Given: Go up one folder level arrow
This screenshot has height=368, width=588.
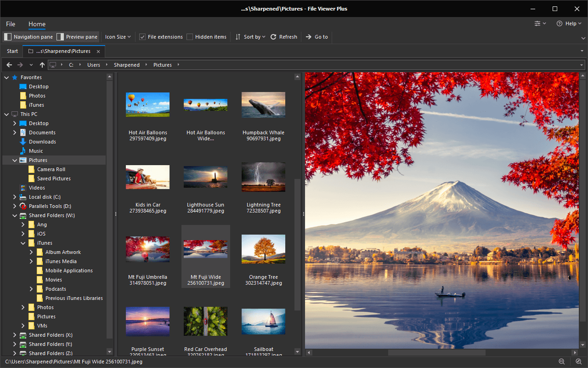Looking at the screenshot, I should [x=42, y=65].
